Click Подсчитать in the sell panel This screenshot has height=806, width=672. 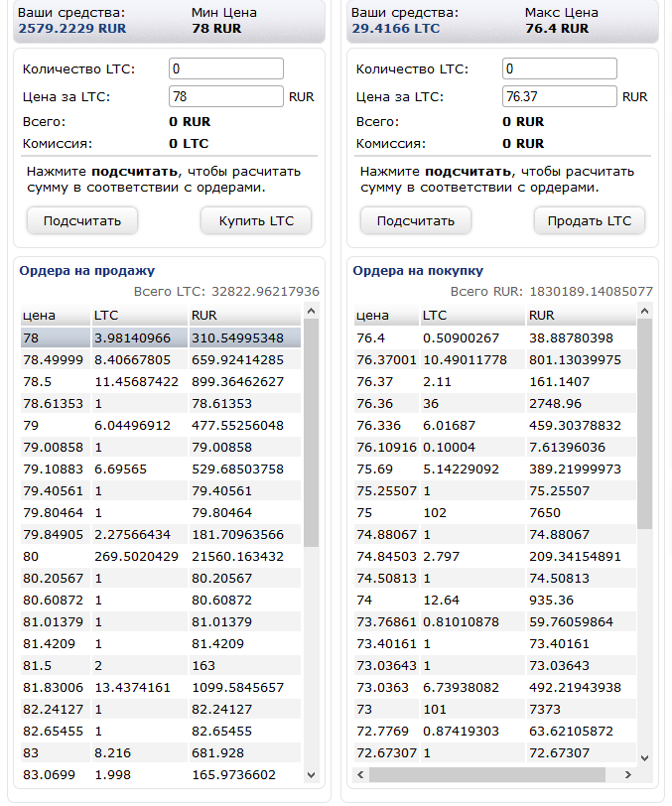coord(416,221)
